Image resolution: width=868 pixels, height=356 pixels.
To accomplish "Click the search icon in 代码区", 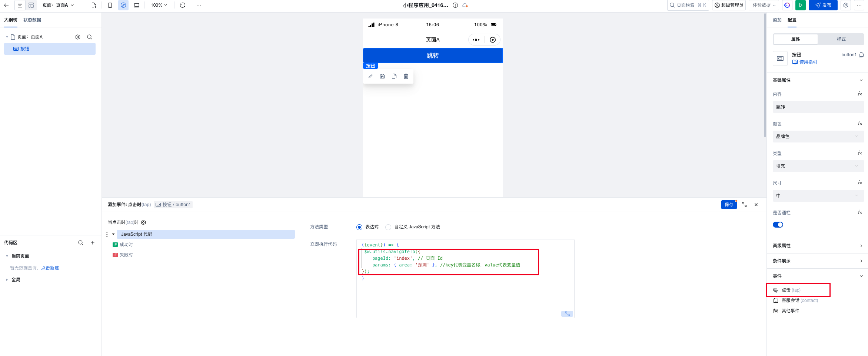I will click(x=81, y=243).
